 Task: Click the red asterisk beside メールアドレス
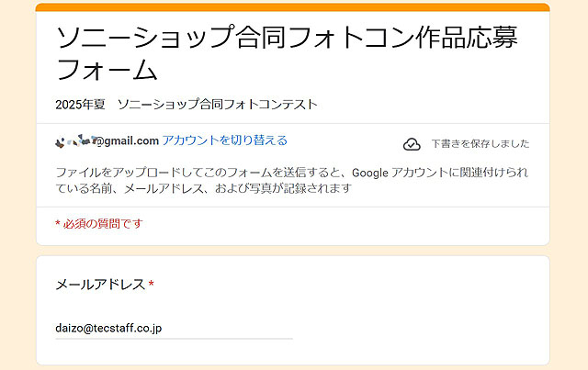click(x=151, y=285)
